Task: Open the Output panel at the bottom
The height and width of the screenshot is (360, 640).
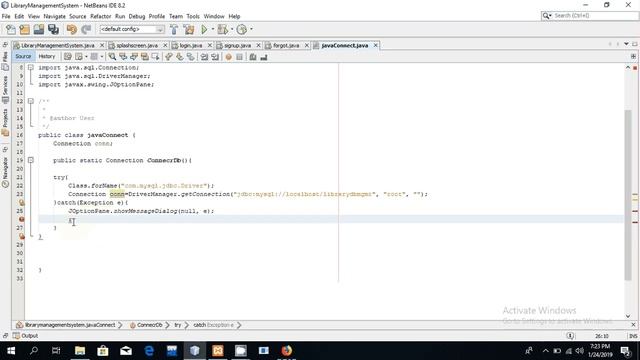Action: 25,336
